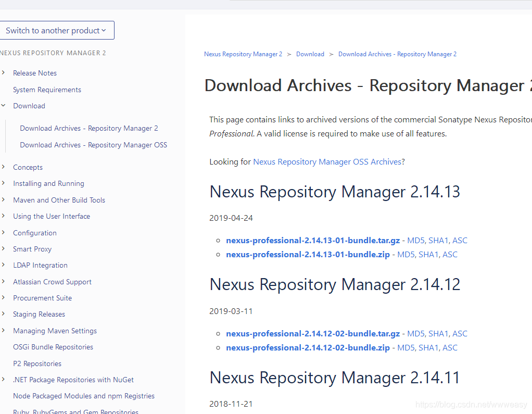Download nexus-professional-2.14.12-02-bundle.tar.gz
Image resolution: width=532 pixels, height=414 pixels.
313,334
